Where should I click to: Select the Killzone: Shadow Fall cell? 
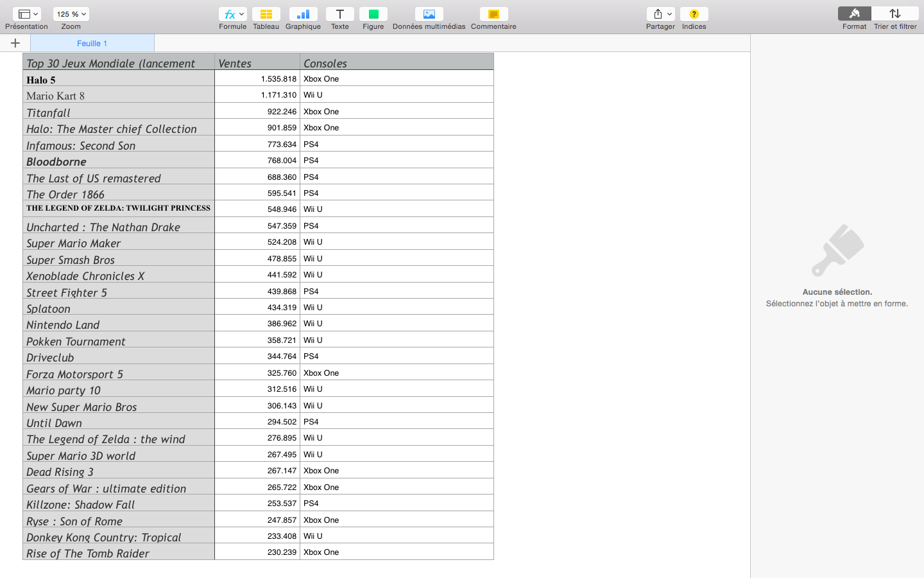coord(119,503)
